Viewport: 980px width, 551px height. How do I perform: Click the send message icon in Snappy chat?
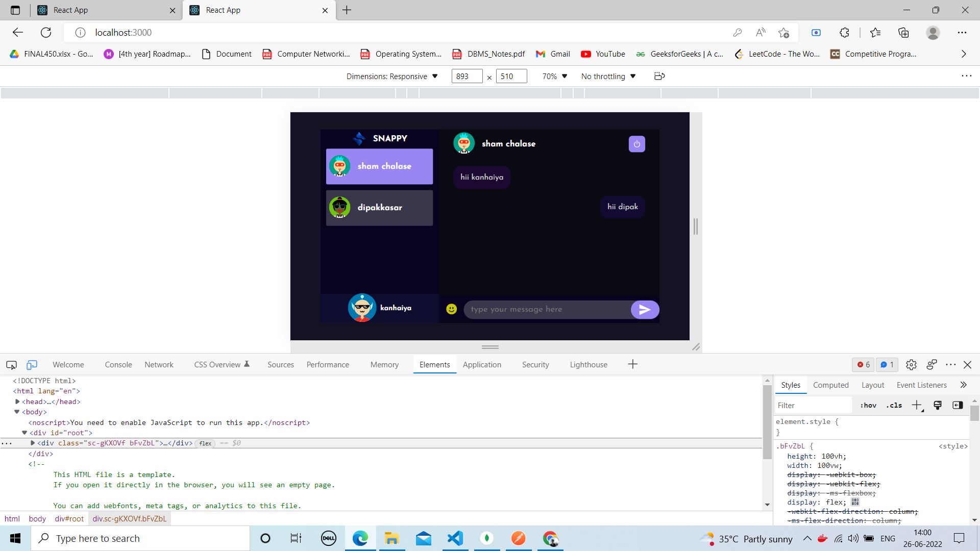645,309
